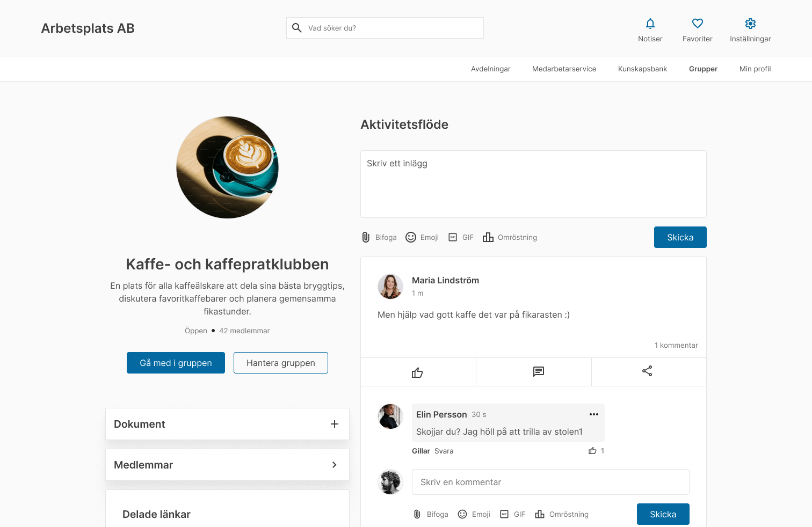Click Svara under Elin's comment
This screenshot has height=527, width=812.
(x=444, y=451)
